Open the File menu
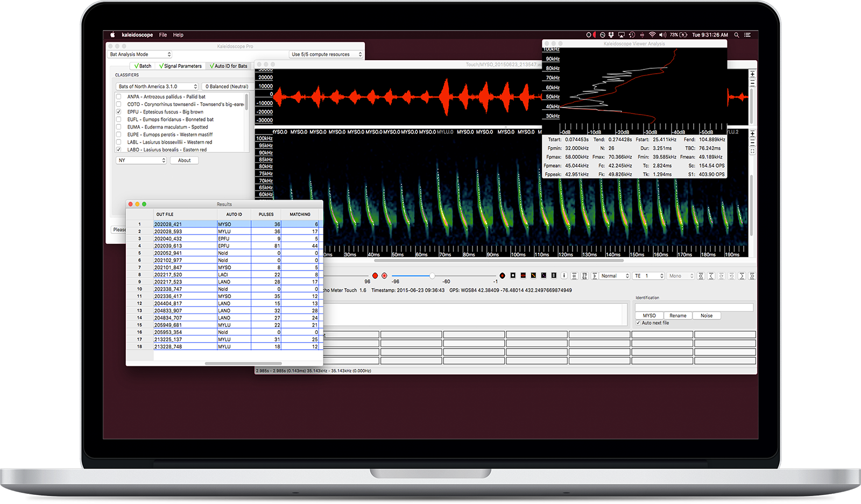Viewport: 861px width, 504px height. [x=163, y=35]
